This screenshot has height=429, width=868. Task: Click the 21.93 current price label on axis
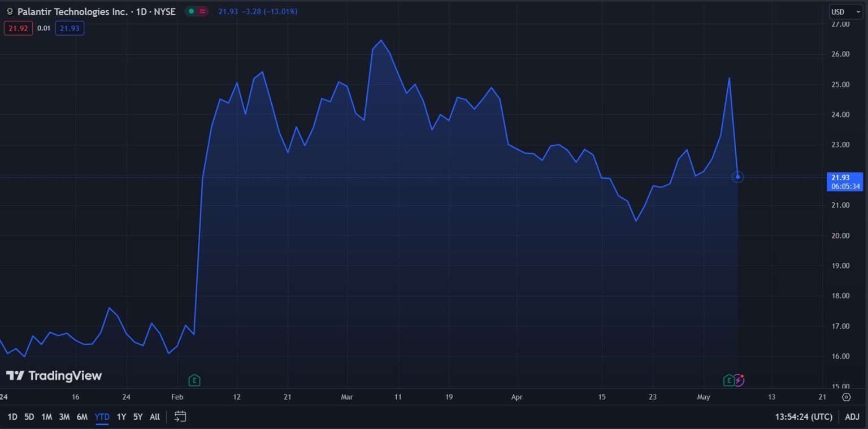point(845,182)
